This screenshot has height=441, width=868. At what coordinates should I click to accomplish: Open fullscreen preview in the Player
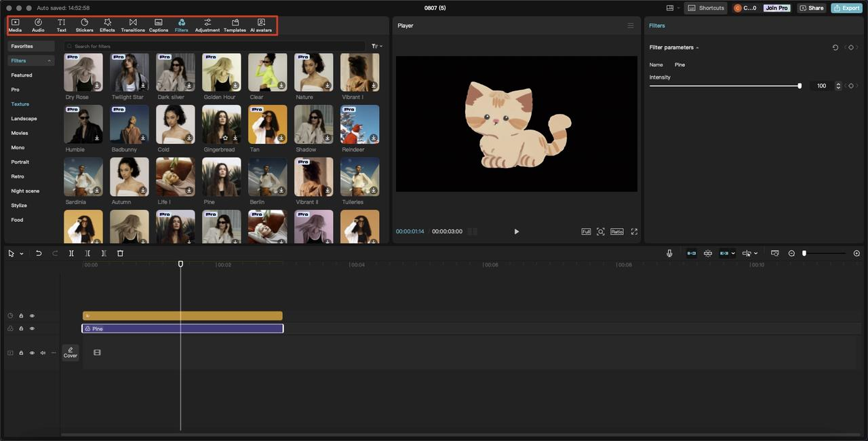click(634, 231)
